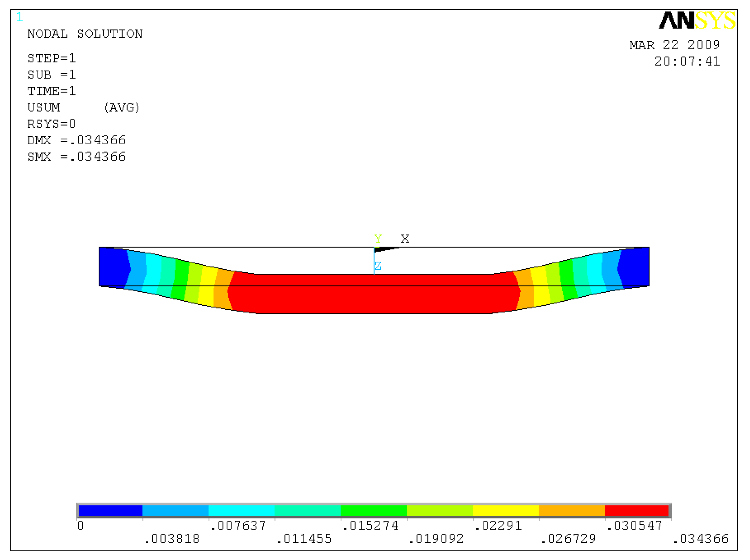Click the dark blue legend color band
The width and height of the screenshot is (750, 560).
[x=110, y=510]
